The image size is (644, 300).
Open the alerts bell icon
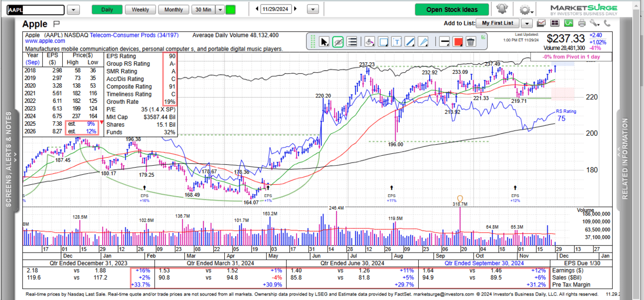pyautogui.click(x=501, y=9)
